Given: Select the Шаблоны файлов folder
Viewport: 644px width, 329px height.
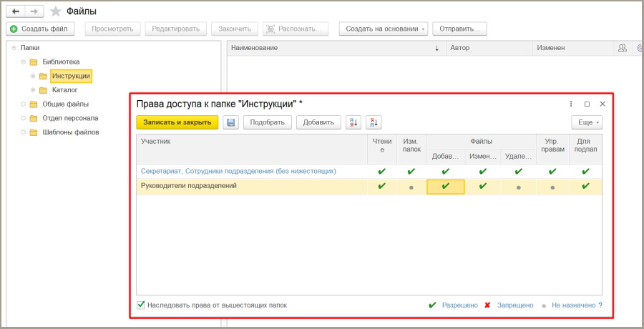Looking at the screenshot, I should click(x=71, y=132).
